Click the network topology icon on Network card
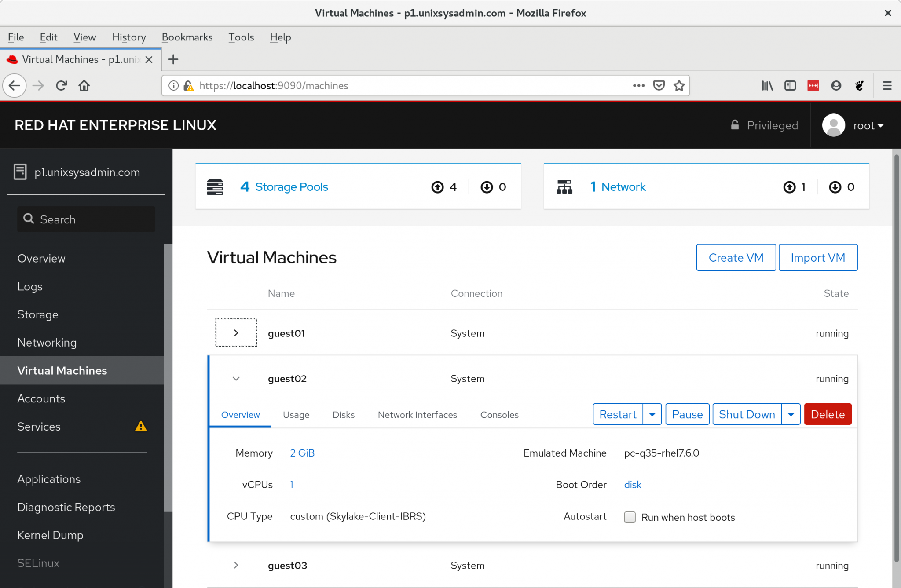This screenshot has height=588, width=901. pyautogui.click(x=564, y=186)
